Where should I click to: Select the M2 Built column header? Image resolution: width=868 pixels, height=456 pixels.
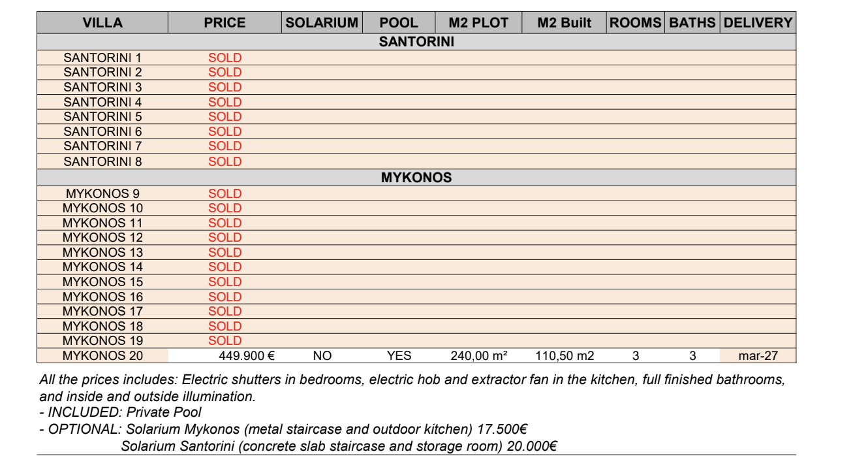tap(565, 23)
